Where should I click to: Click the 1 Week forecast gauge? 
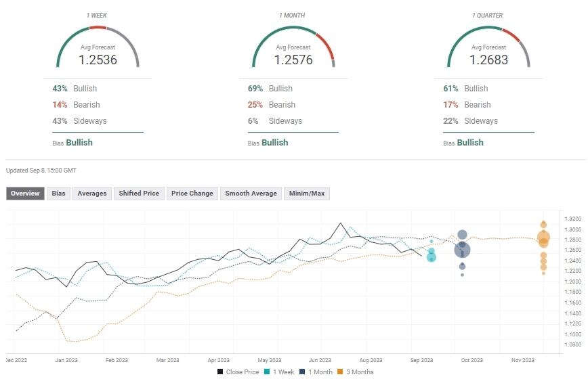(98, 48)
